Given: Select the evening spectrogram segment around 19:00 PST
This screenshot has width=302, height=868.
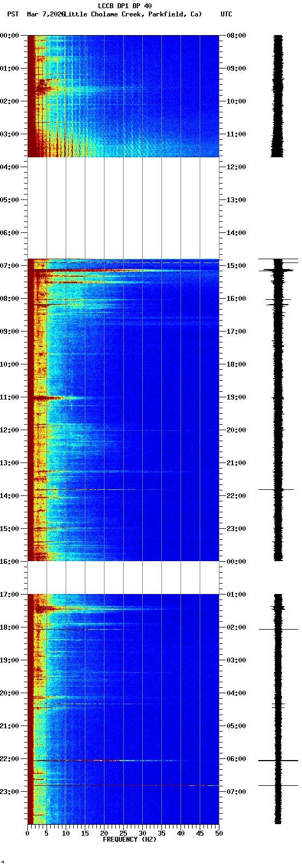Looking at the screenshot, I should tap(123, 709).
